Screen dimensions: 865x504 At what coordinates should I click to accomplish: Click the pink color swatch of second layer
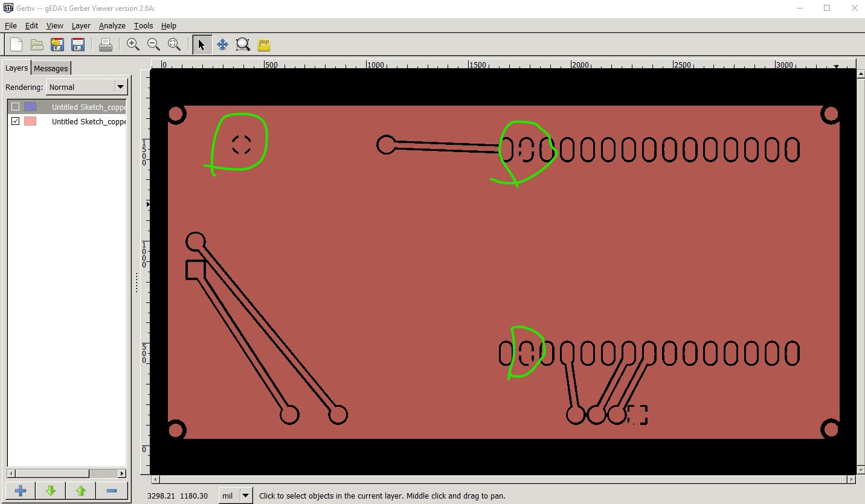30,121
